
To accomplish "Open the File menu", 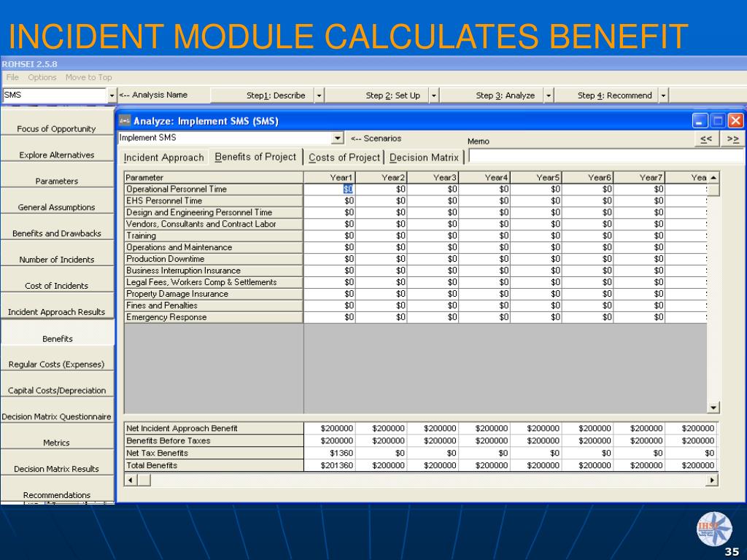I will tap(12, 77).
